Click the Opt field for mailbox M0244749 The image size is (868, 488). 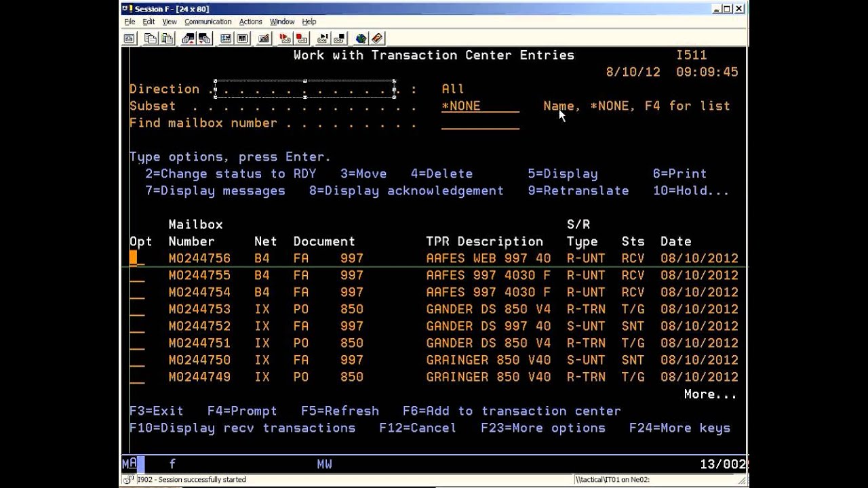coord(137,378)
